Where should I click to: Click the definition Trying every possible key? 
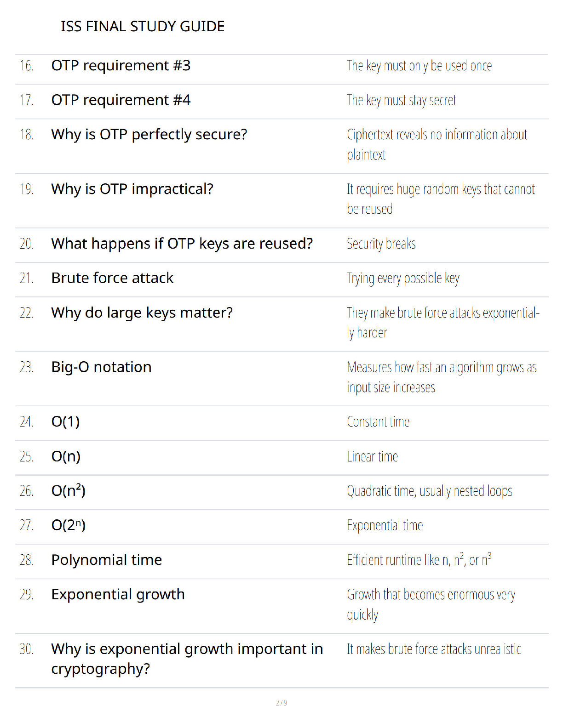point(403,279)
